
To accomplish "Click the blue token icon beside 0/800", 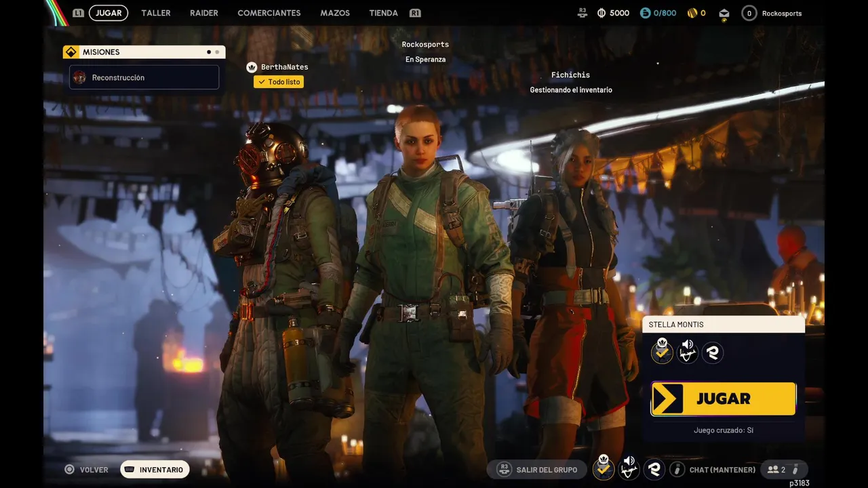I will coord(646,13).
